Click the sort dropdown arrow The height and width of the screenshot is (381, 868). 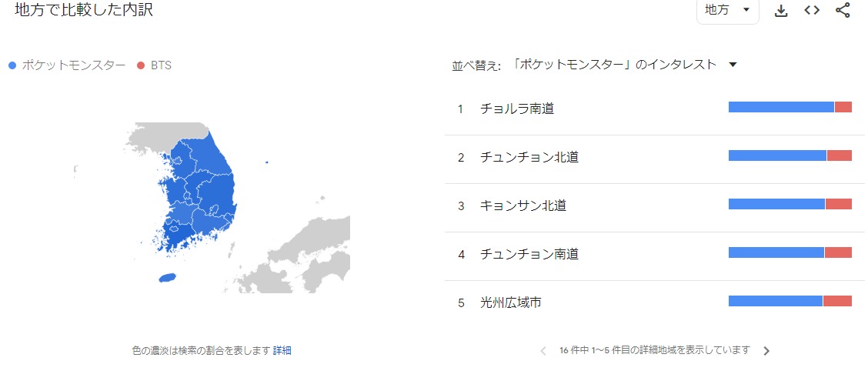click(733, 65)
